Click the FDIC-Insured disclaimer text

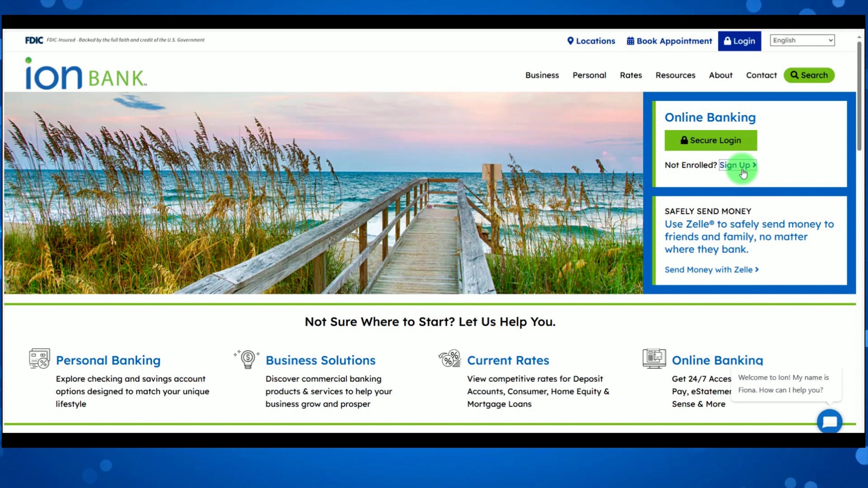[125, 40]
